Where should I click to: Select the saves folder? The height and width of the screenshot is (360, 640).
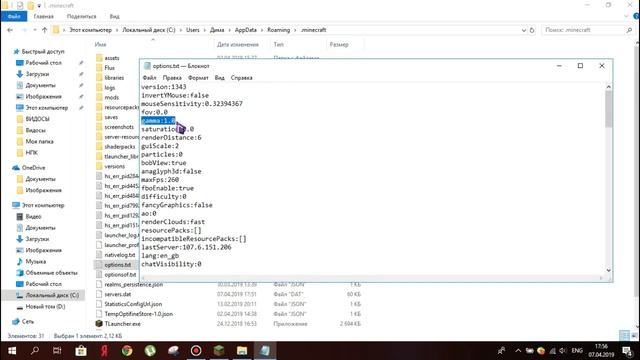(x=111, y=117)
